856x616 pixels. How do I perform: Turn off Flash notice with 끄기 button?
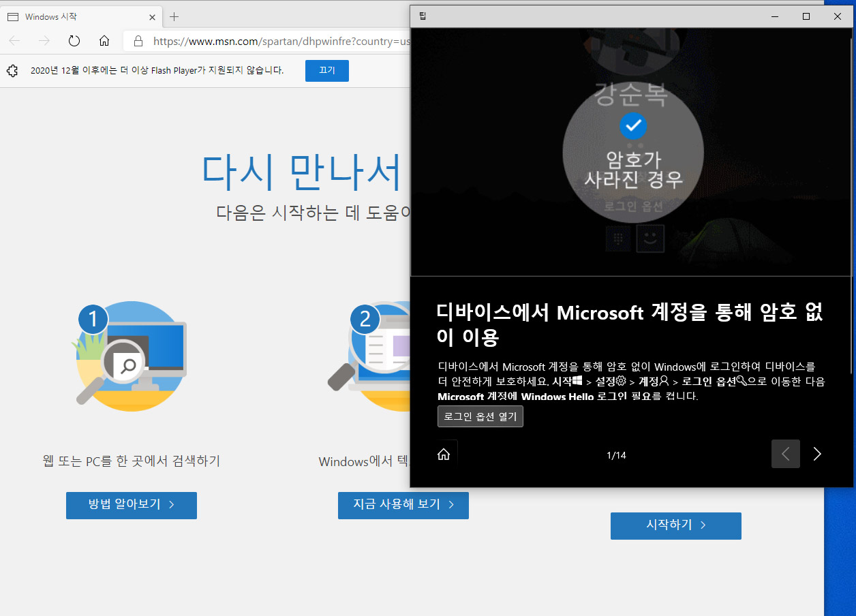327,70
